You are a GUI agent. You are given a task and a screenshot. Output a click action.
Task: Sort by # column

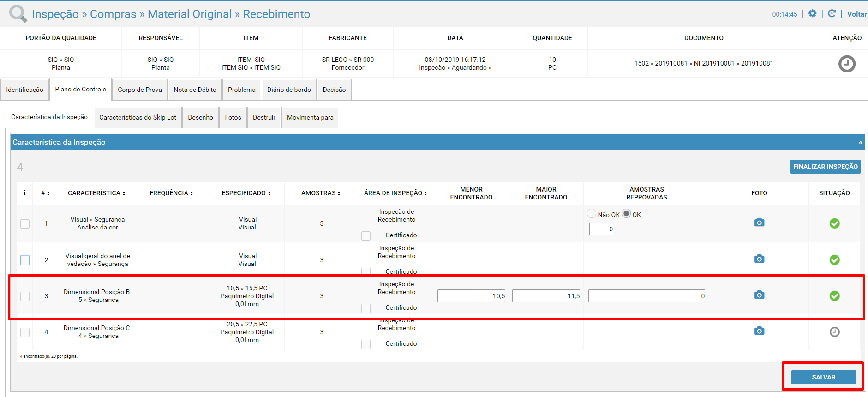coord(45,193)
